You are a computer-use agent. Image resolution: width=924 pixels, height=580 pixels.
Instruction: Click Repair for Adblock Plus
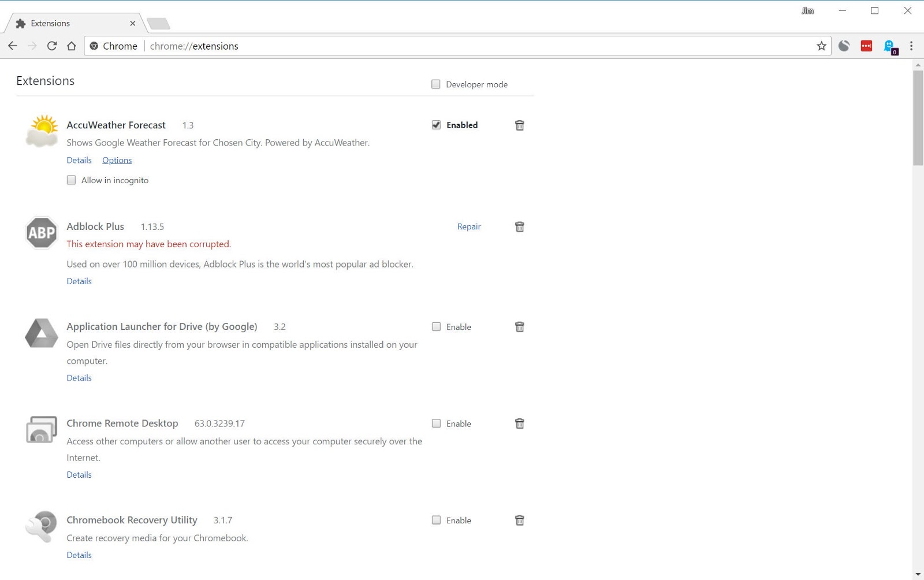(469, 226)
